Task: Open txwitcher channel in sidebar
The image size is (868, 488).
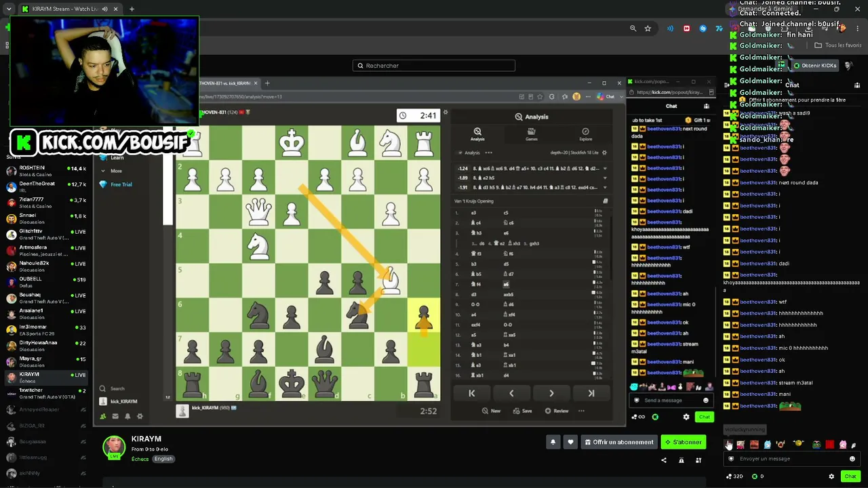Action: (x=46, y=393)
